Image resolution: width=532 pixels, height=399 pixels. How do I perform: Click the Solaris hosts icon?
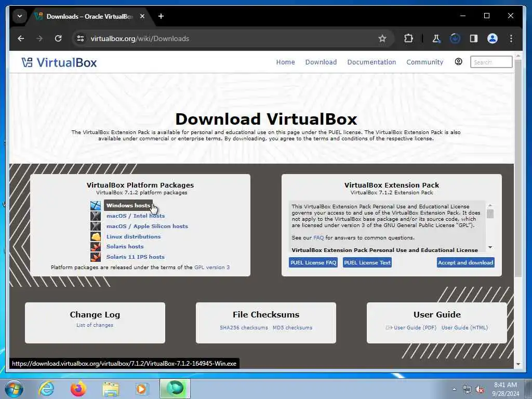(96, 247)
